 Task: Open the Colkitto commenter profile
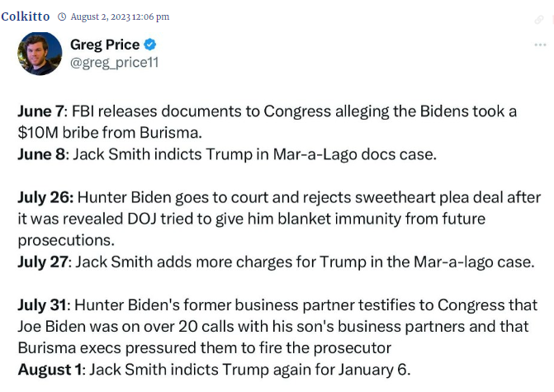[x=25, y=17]
